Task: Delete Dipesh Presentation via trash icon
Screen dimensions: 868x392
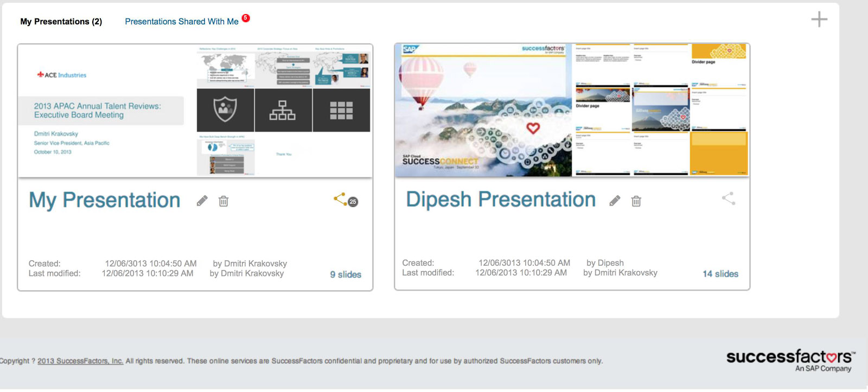Action: coord(636,201)
